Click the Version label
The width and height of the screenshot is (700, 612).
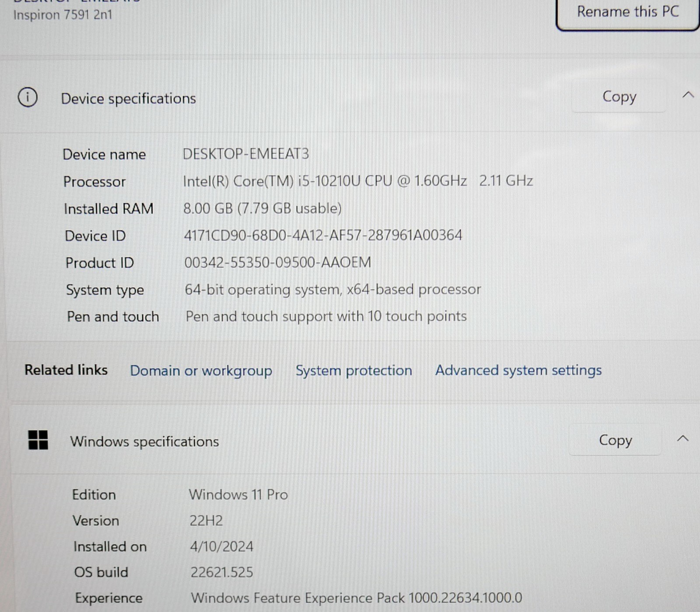96,521
